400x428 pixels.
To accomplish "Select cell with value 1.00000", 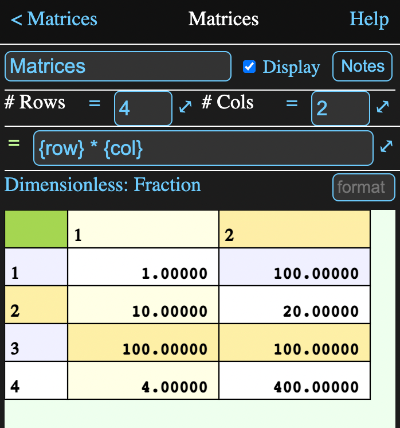I will tap(143, 267).
